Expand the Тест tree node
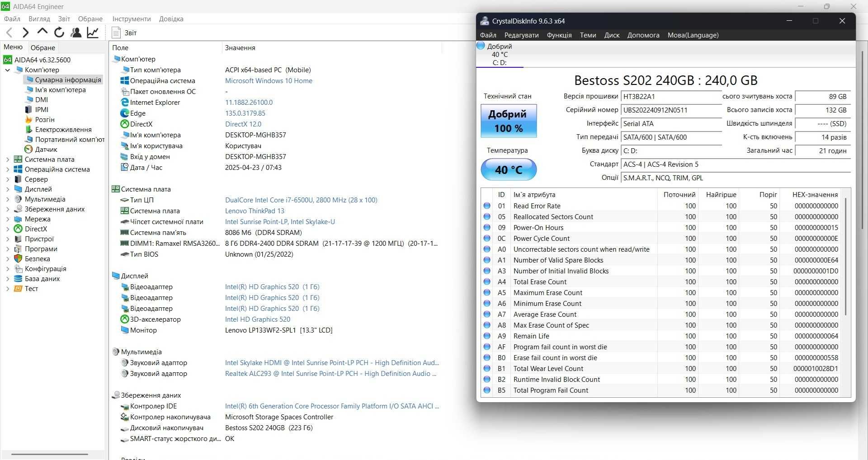This screenshot has width=868, height=460. [x=7, y=289]
